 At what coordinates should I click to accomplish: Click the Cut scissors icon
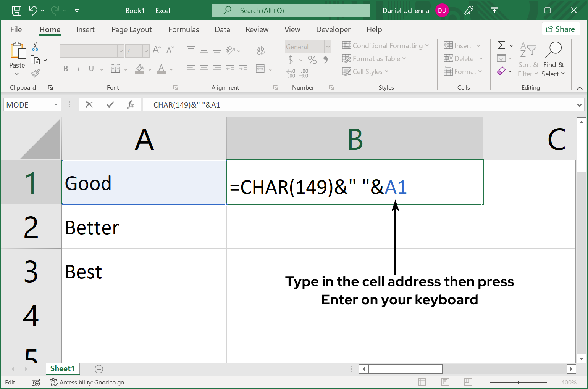point(35,47)
